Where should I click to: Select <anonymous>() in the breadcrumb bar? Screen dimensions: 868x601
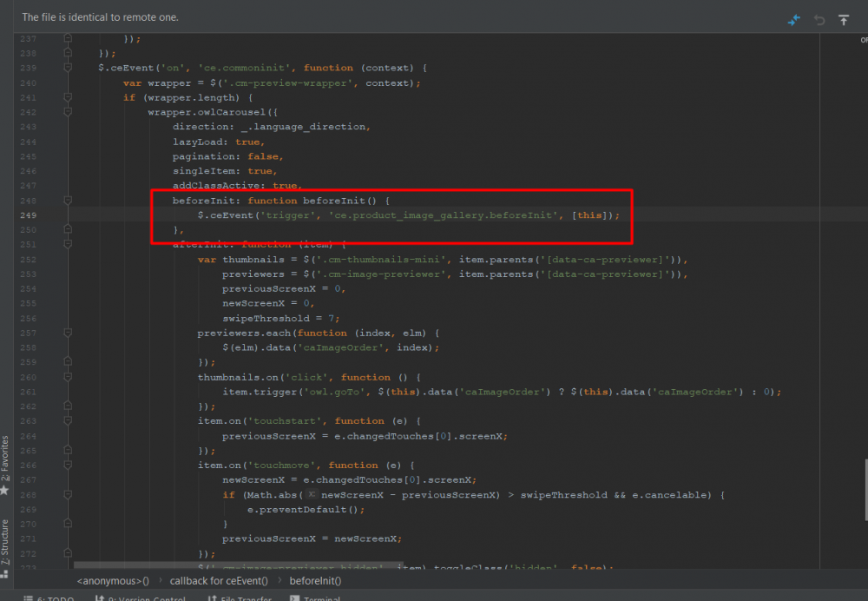tap(113, 580)
